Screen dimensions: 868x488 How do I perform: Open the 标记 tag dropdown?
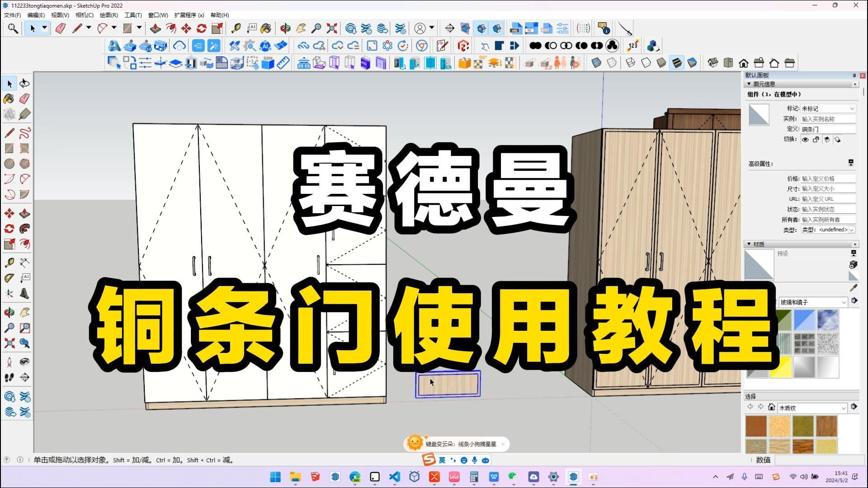pos(828,108)
